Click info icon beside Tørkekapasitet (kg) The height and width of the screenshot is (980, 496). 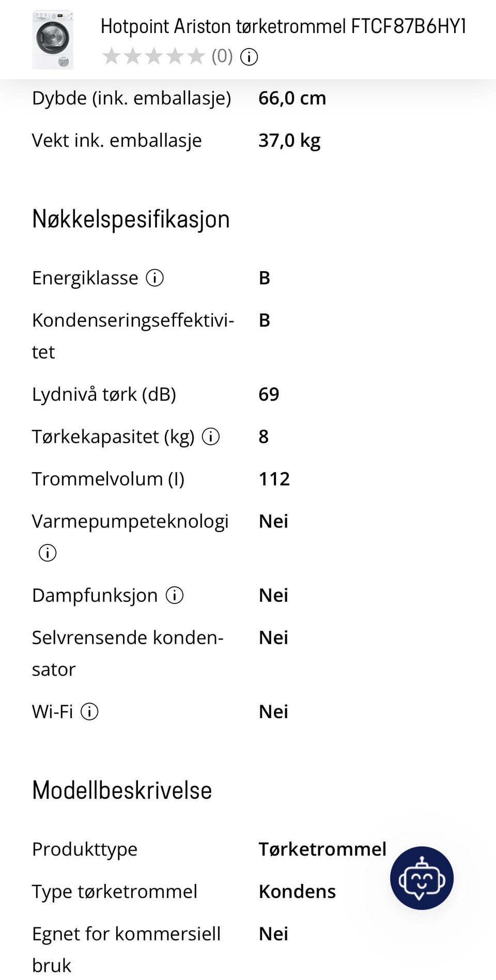211,437
